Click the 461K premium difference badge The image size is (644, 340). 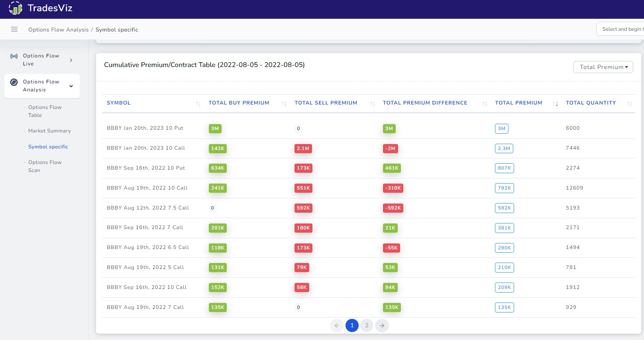392,168
